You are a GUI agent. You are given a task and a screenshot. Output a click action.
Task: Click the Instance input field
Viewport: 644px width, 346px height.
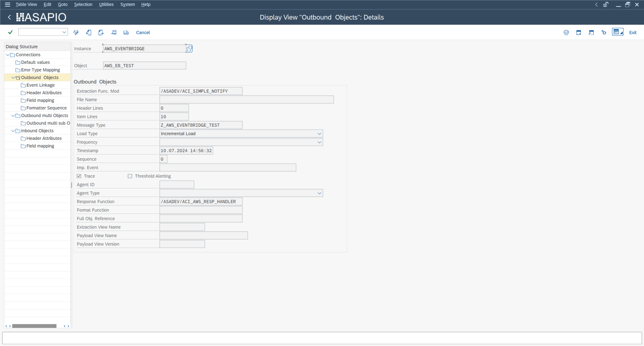(x=144, y=49)
